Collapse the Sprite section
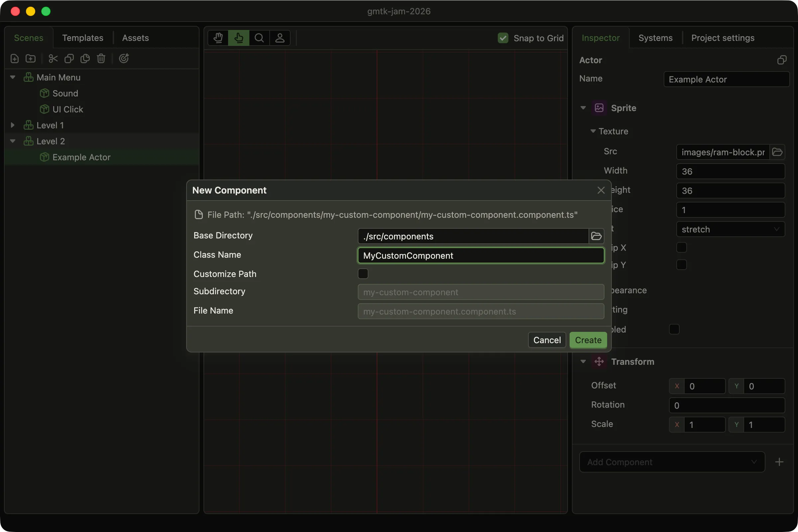This screenshot has height=532, width=798. click(x=583, y=108)
